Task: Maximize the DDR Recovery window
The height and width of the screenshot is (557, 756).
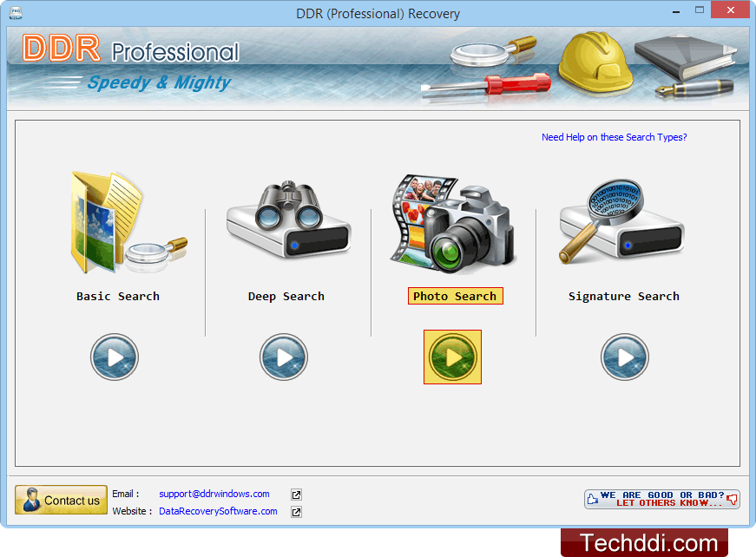Action: [x=700, y=10]
